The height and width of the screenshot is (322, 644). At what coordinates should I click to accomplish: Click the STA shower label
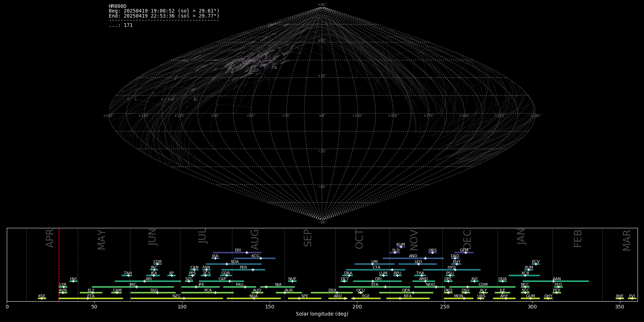point(375,285)
